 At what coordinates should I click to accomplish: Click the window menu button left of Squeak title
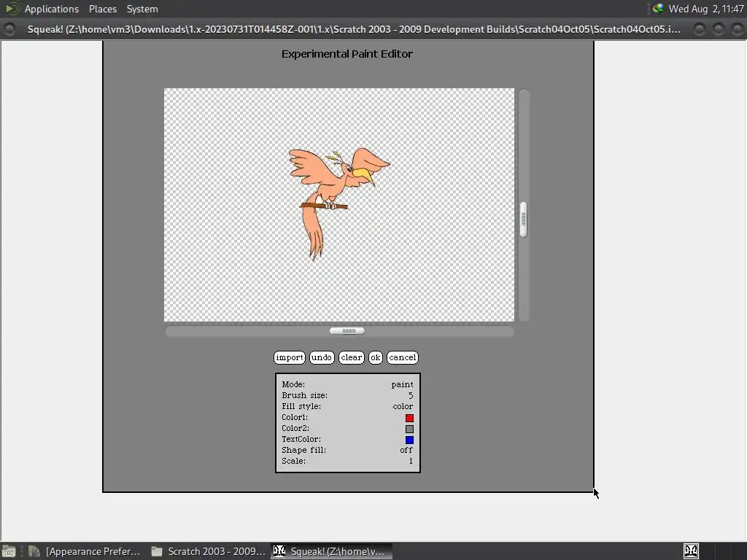tap(9, 29)
